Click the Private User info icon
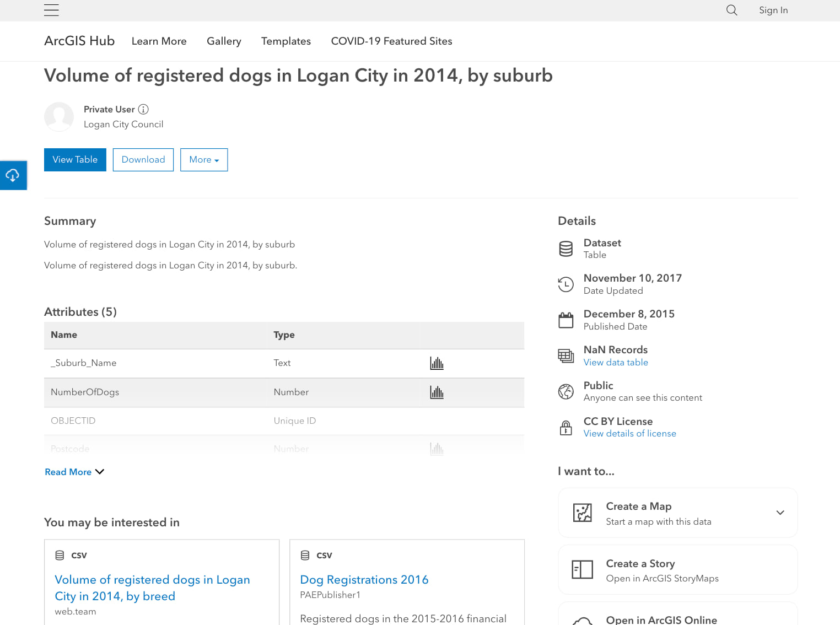This screenshot has width=840, height=625. pos(143,109)
